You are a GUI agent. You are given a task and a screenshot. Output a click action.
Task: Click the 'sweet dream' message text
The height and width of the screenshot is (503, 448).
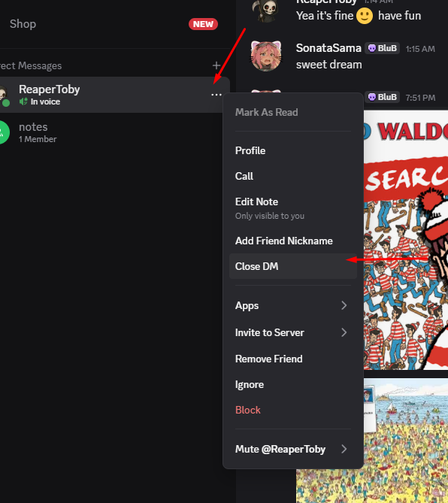tap(328, 65)
